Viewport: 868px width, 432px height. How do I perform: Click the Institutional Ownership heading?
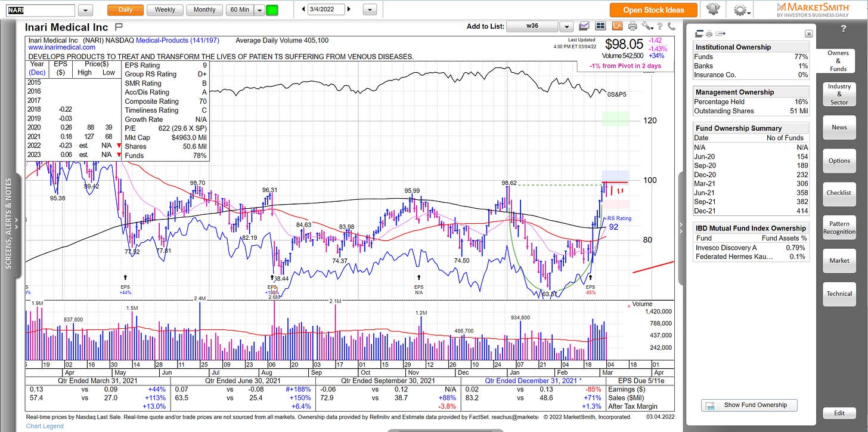tap(733, 47)
